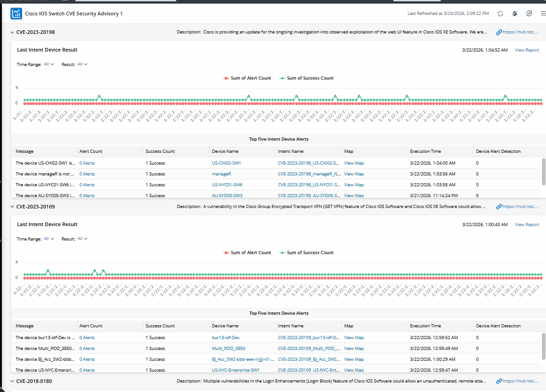
Task: Sort first table by Success Count column
Action: click(160, 151)
